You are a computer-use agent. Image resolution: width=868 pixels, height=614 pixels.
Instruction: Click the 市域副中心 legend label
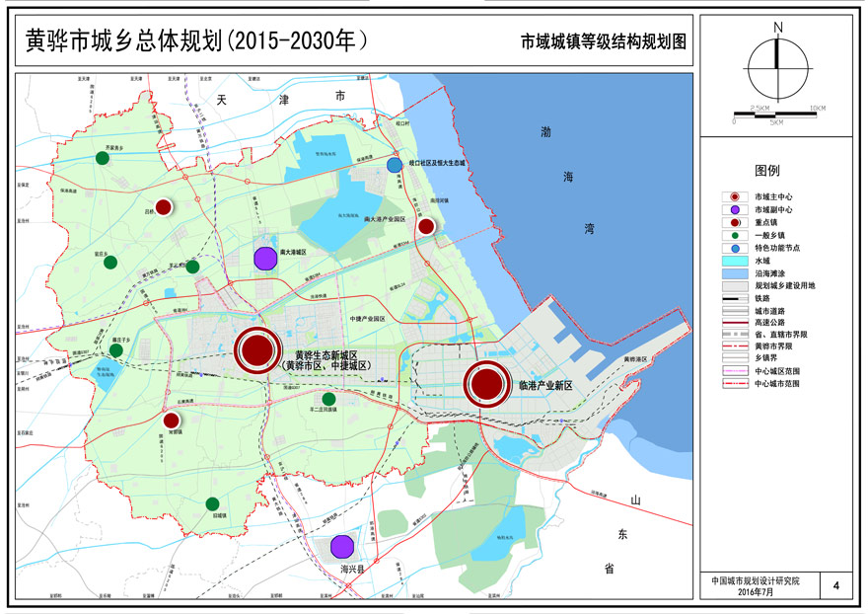pos(773,210)
